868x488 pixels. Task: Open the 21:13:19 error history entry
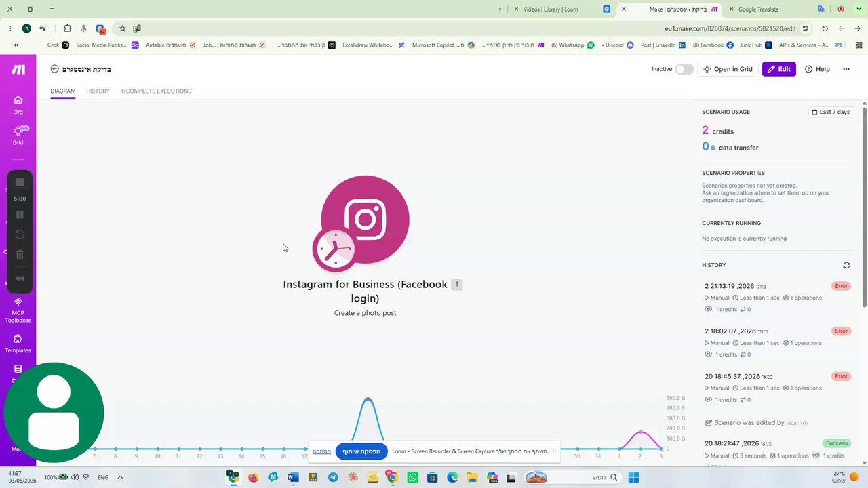pos(777,298)
